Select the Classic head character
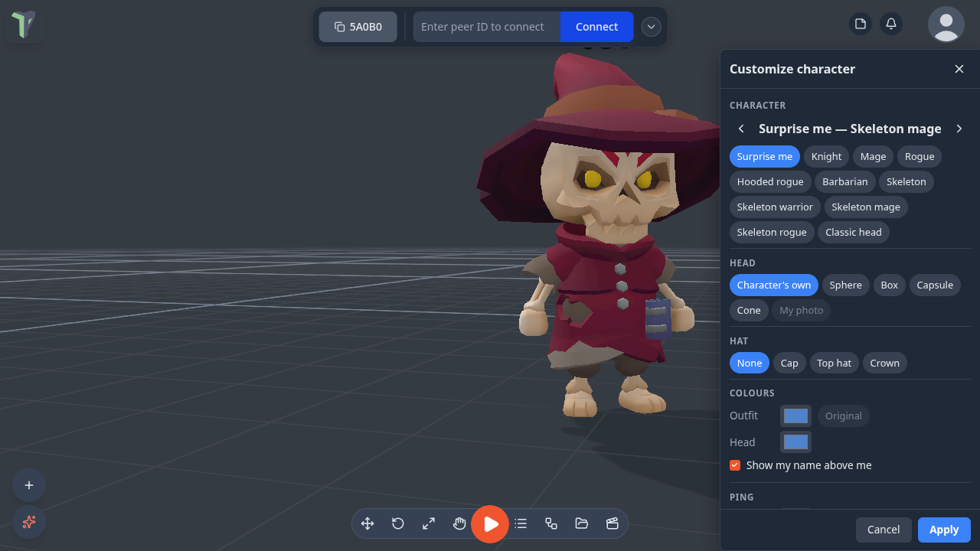The height and width of the screenshot is (551, 980). 854,232
